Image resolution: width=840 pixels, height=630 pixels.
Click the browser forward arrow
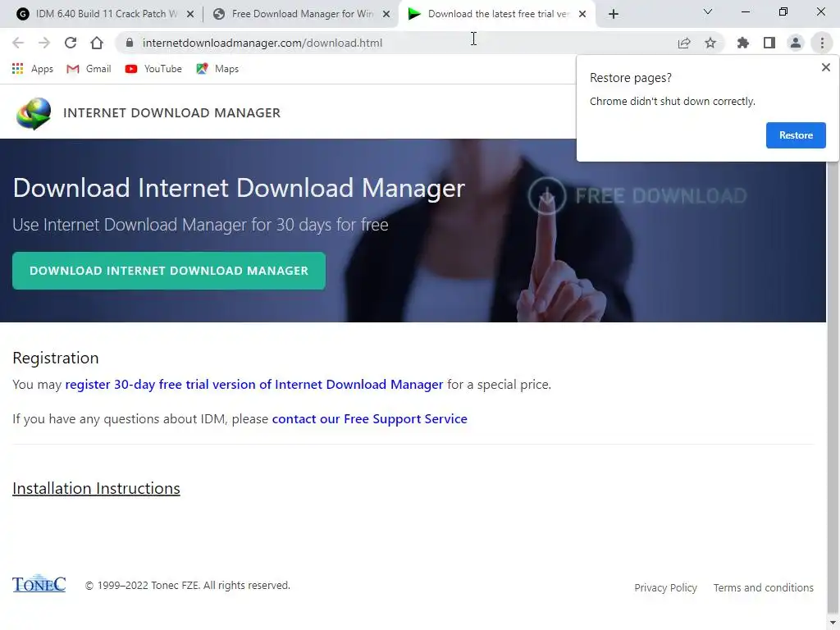point(44,43)
